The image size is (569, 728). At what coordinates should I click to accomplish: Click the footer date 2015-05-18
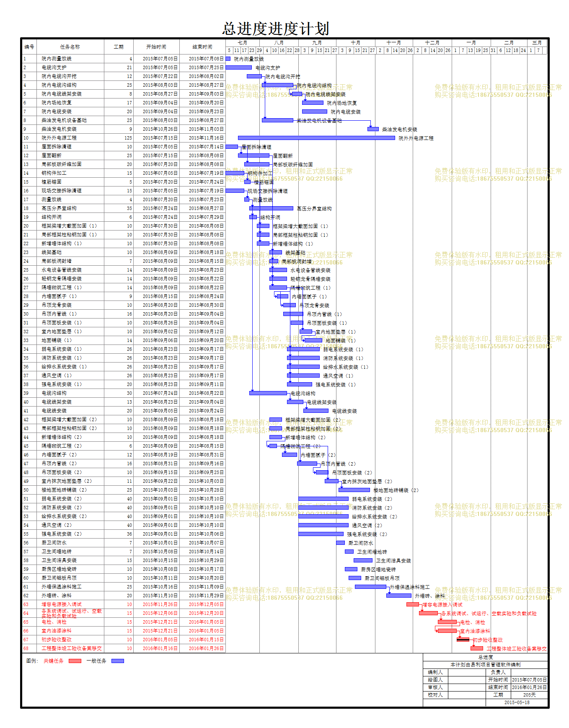pos(517,702)
